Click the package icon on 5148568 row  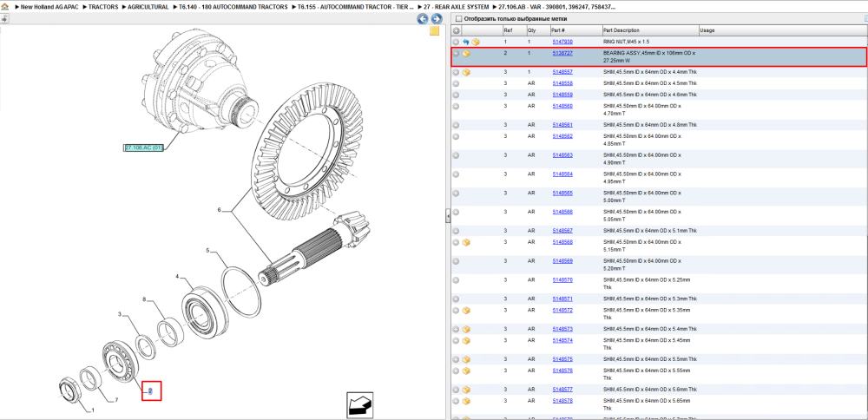tap(466, 242)
